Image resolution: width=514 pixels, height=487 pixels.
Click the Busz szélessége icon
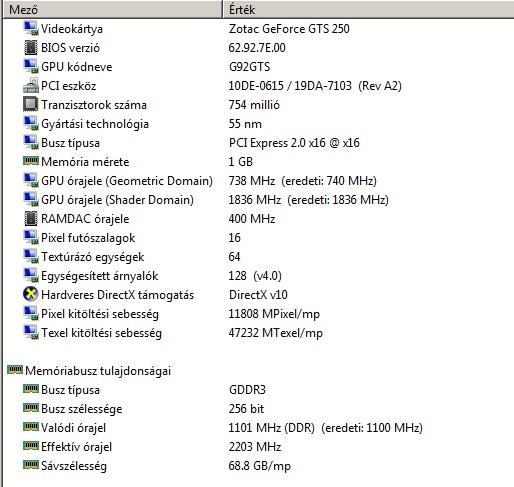pos(31,408)
